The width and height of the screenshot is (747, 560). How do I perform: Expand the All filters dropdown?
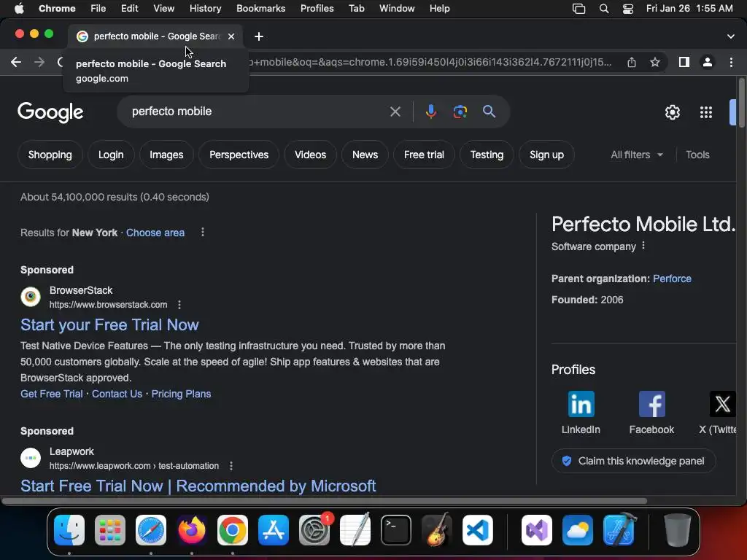coord(636,155)
